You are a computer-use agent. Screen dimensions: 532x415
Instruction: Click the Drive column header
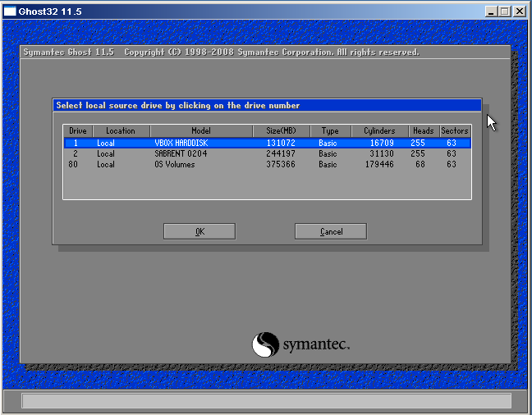pyautogui.click(x=78, y=131)
